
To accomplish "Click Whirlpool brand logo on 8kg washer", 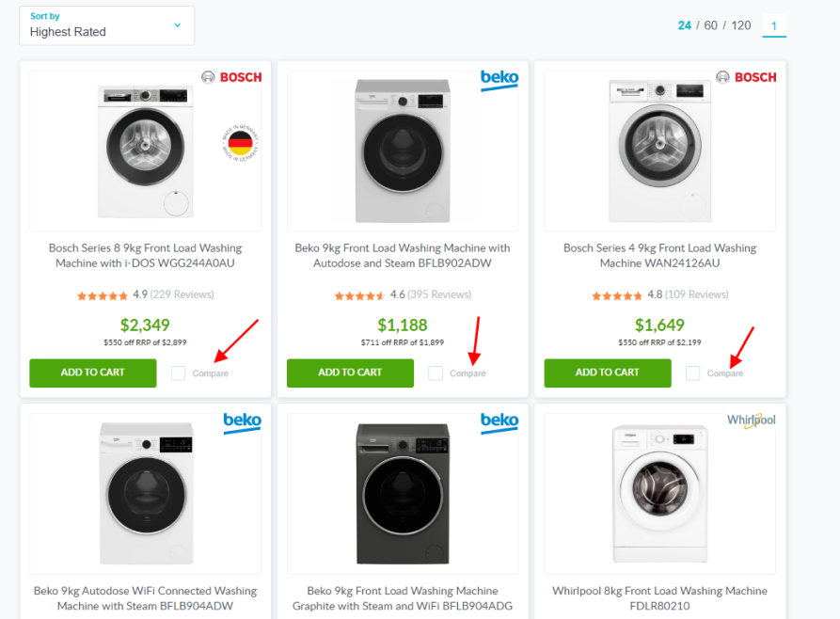I will 751,421.
